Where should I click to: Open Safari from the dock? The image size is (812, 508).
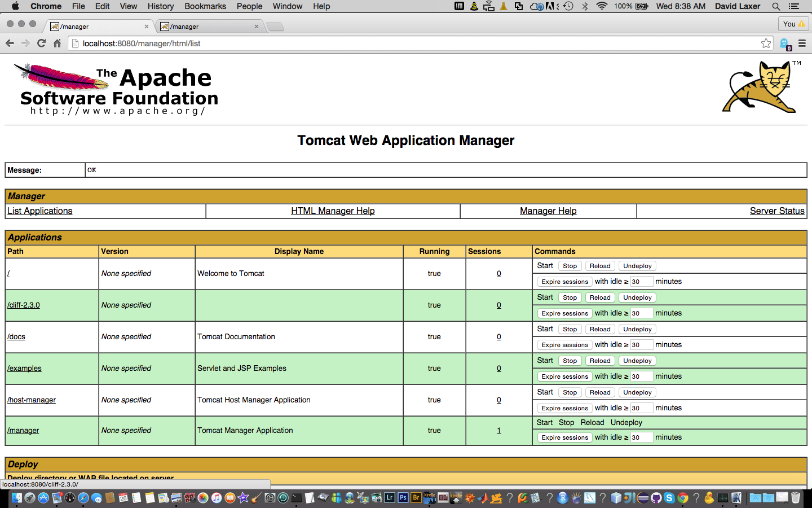pyautogui.click(x=83, y=498)
